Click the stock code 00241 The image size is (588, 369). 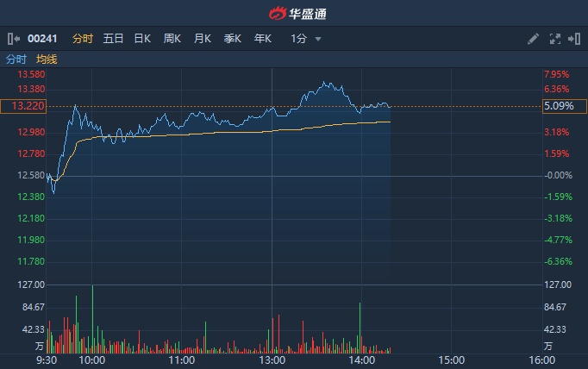[43, 39]
